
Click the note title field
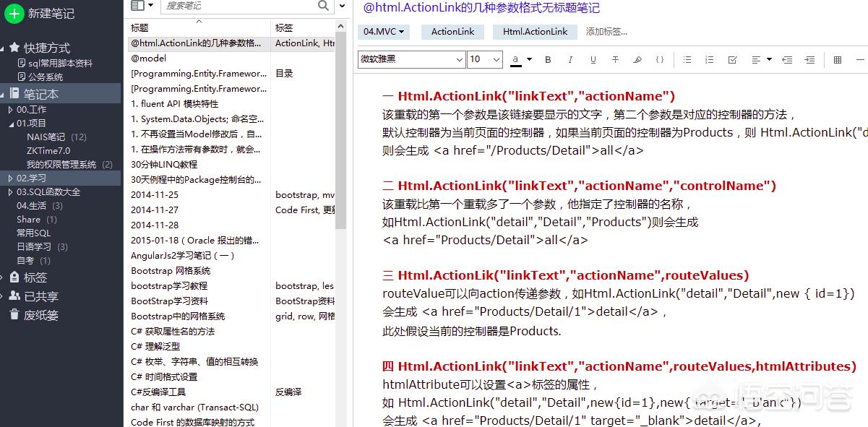481,8
